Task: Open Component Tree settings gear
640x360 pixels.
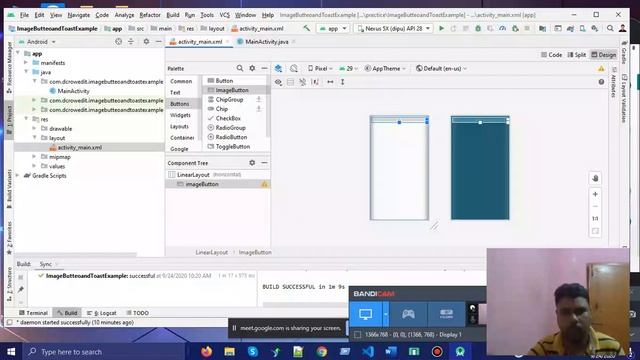Action: point(252,162)
